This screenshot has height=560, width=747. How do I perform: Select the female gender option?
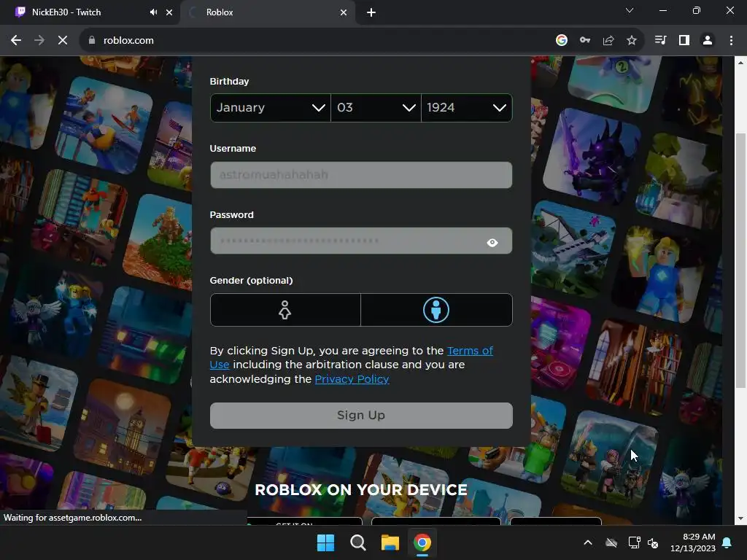(x=285, y=310)
